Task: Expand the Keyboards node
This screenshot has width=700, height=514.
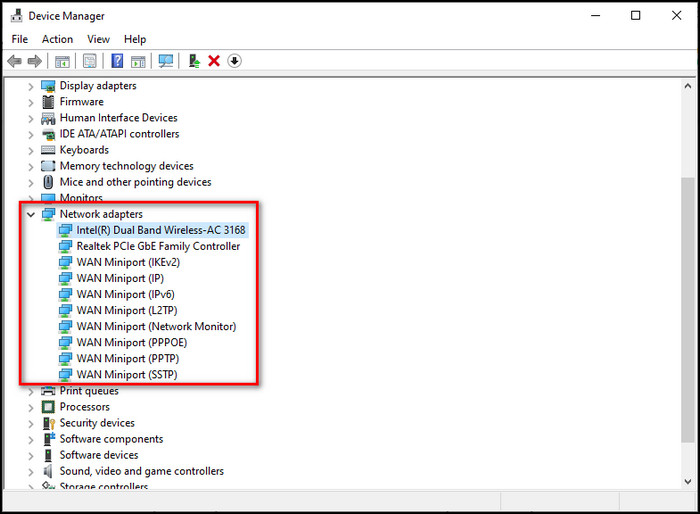Action: [30, 150]
